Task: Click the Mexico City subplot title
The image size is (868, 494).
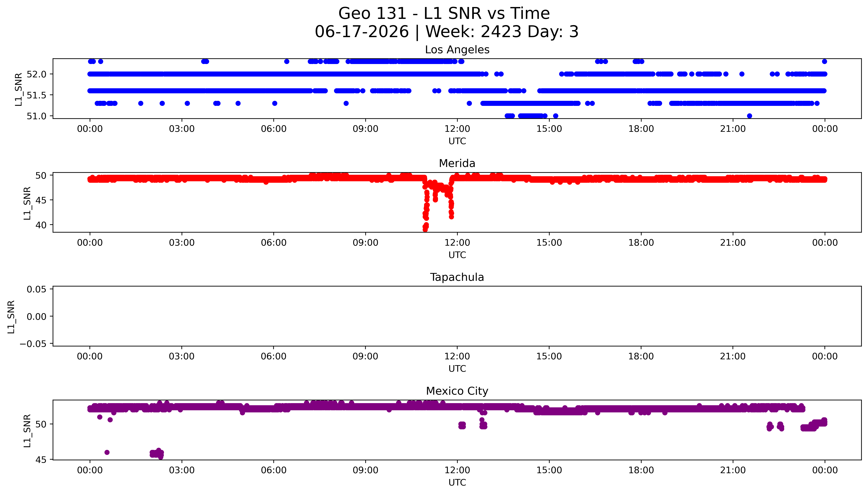Action: coord(457,391)
